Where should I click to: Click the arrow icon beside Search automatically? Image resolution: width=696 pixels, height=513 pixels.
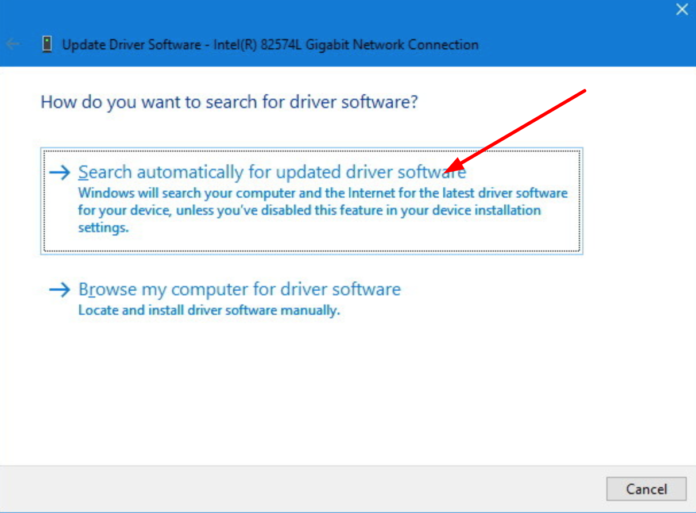[x=60, y=172]
